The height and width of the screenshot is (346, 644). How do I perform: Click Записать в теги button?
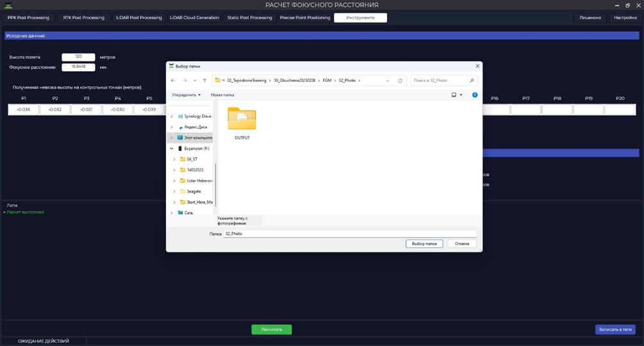click(x=615, y=329)
